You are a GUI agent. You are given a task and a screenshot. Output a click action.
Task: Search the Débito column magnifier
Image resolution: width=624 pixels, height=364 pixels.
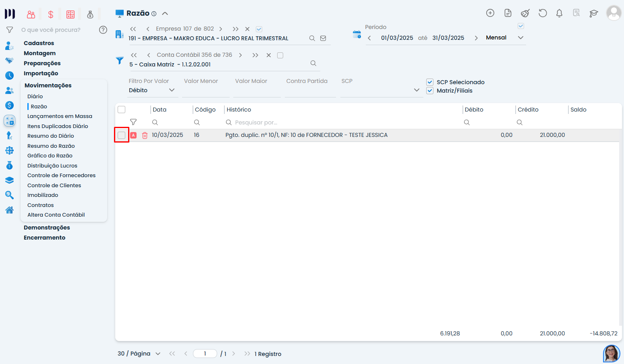pyautogui.click(x=467, y=122)
